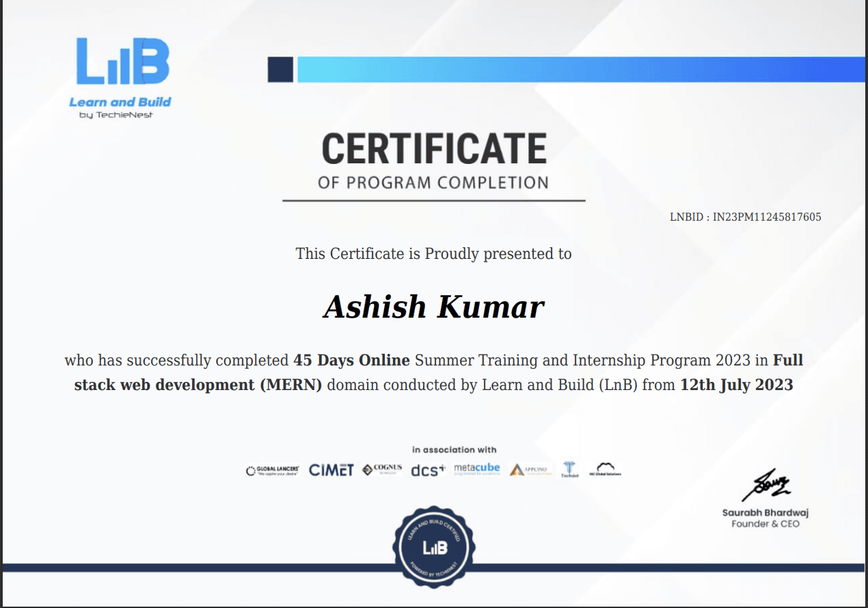Click the name Saurabh Bhardwaj
Screen dimensions: 868x608
[765, 512]
